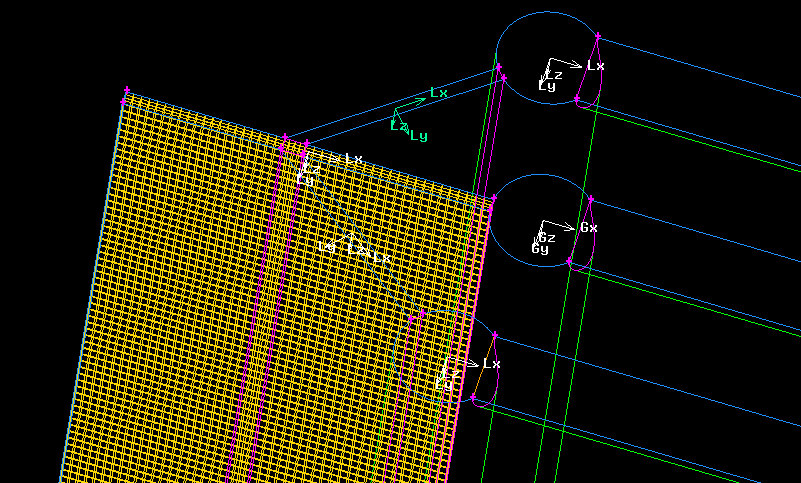The width and height of the screenshot is (801, 483).
Task: Select the magenta point below the middle teardrop curve
Action: pos(569,262)
